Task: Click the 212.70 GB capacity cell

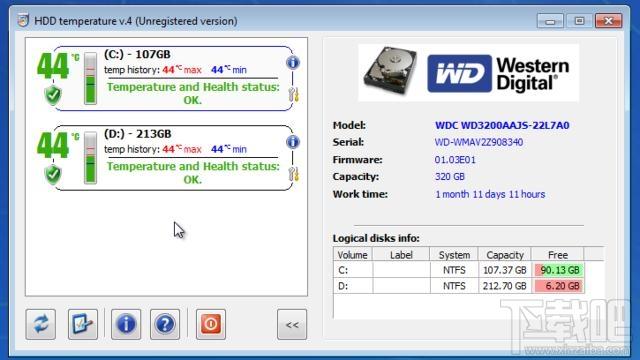Action: click(x=504, y=286)
